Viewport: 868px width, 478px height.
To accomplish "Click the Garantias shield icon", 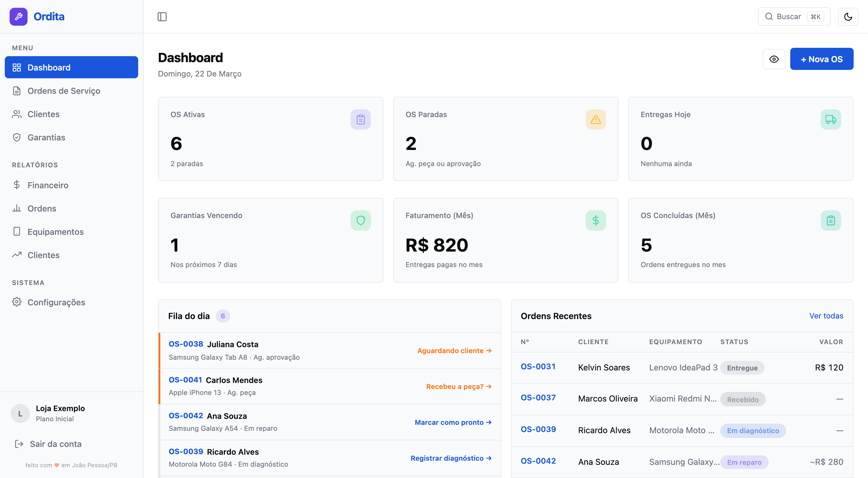I will (x=17, y=137).
